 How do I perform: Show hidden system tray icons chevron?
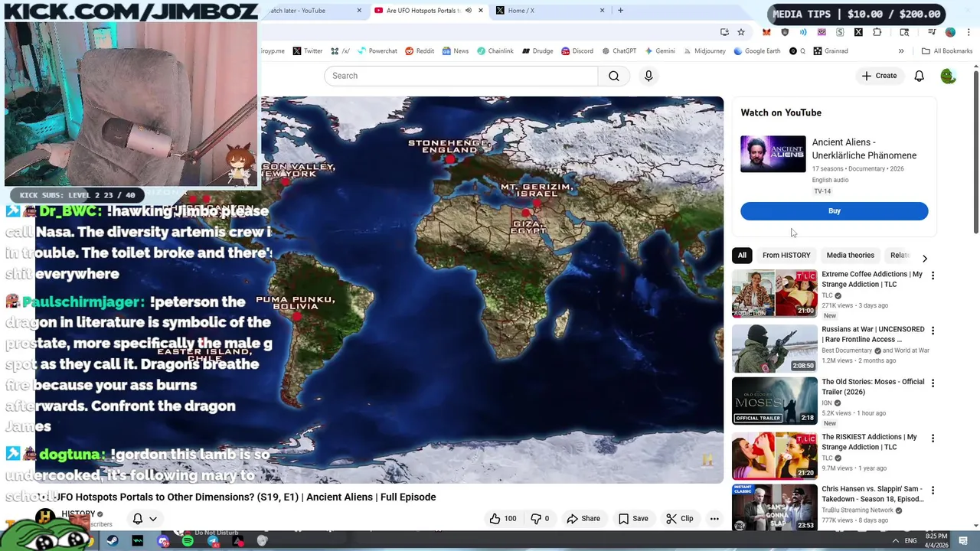pyautogui.click(x=895, y=541)
